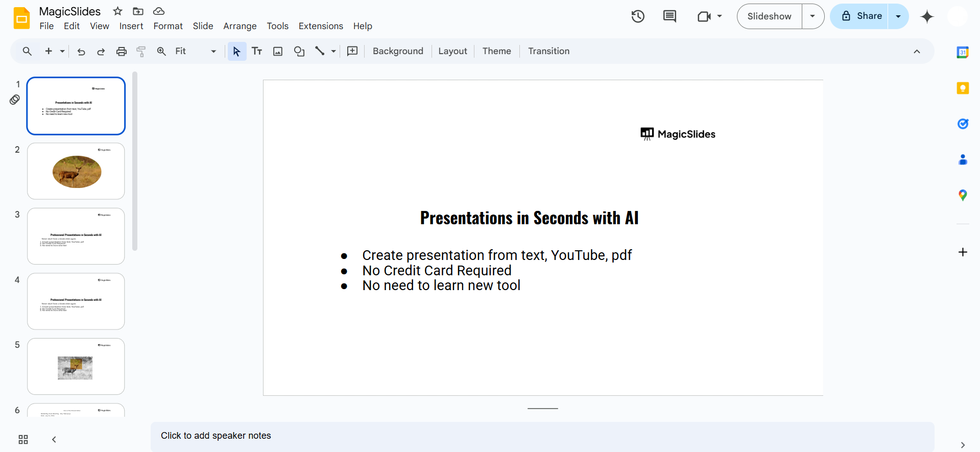
Task: Open version history clock icon
Action: click(x=637, y=16)
